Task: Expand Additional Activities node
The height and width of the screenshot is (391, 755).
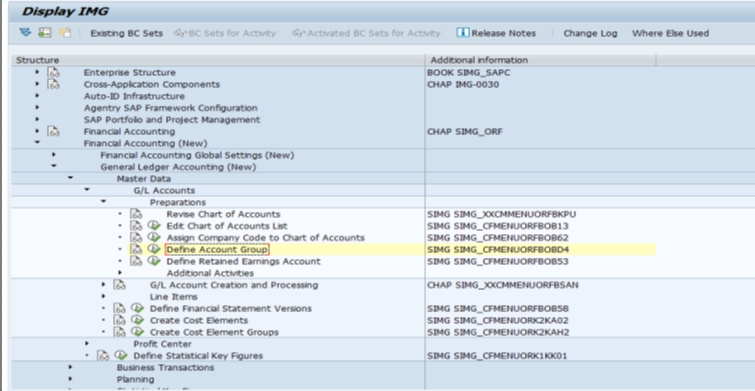Action: pyautogui.click(x=120, y=273)
